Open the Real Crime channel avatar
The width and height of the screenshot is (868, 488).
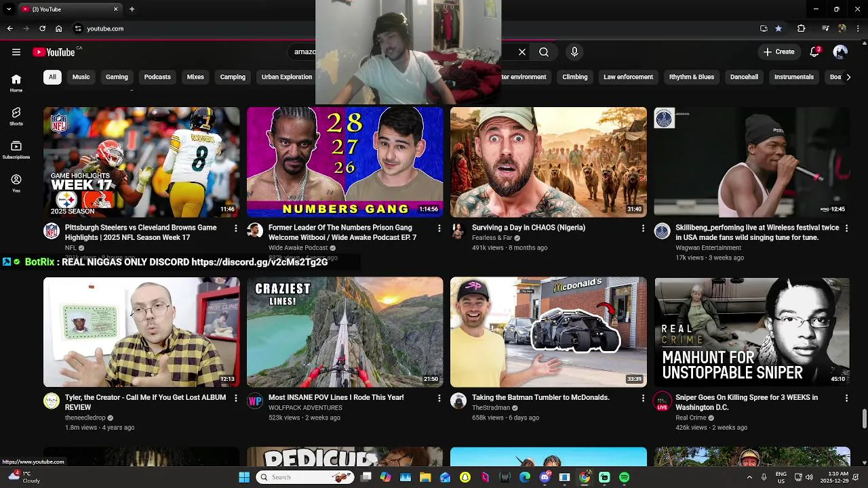[662, 401]
